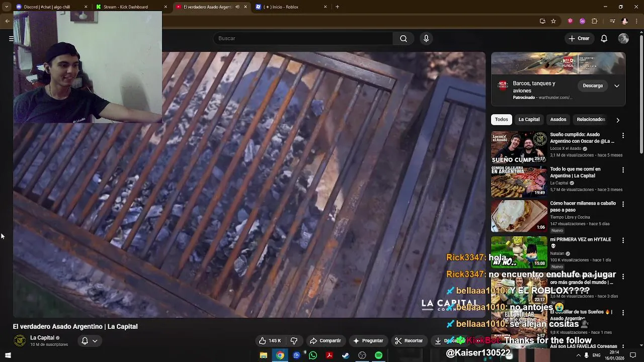Click the Crear button
This screenshot has width=644, height=362.
click(x=579, y=39)
